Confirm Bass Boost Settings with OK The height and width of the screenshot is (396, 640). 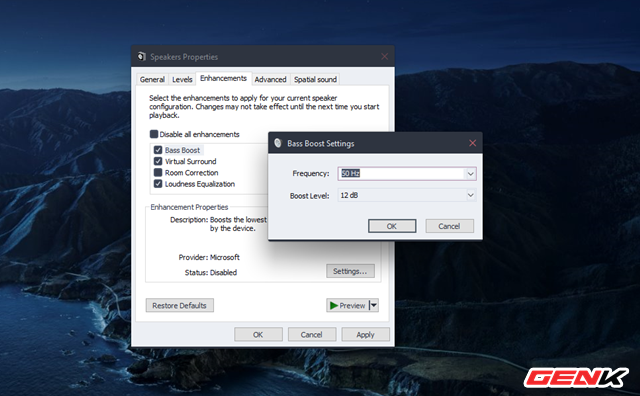coord(392,226)
